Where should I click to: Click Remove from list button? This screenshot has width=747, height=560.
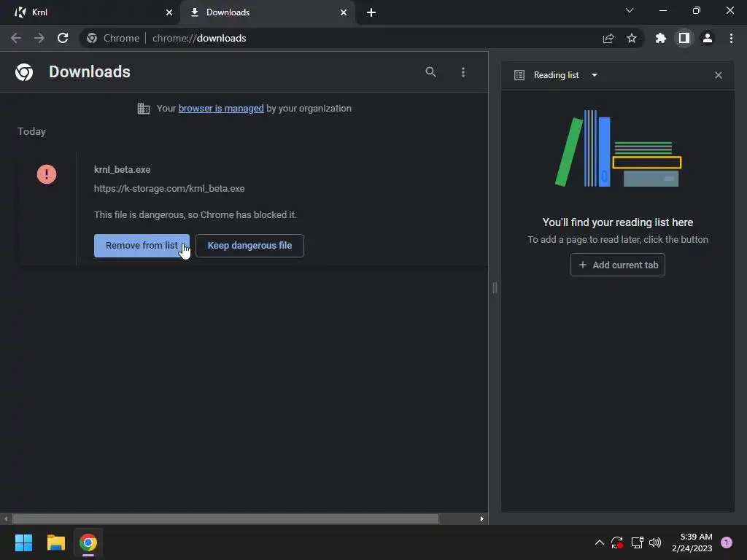(x=142, y=246)
